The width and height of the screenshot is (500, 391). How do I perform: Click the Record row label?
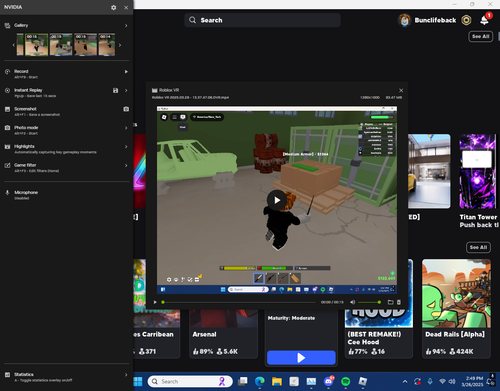(21, 71)
